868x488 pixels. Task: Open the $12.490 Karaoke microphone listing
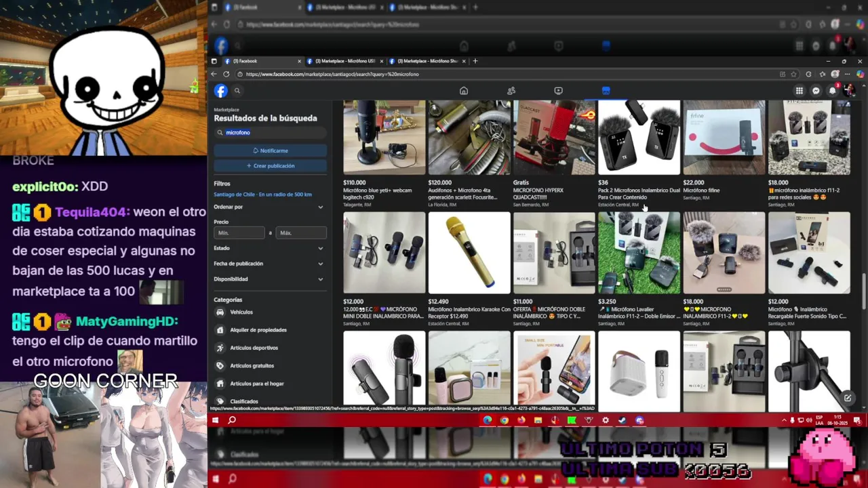pos(469,269)
